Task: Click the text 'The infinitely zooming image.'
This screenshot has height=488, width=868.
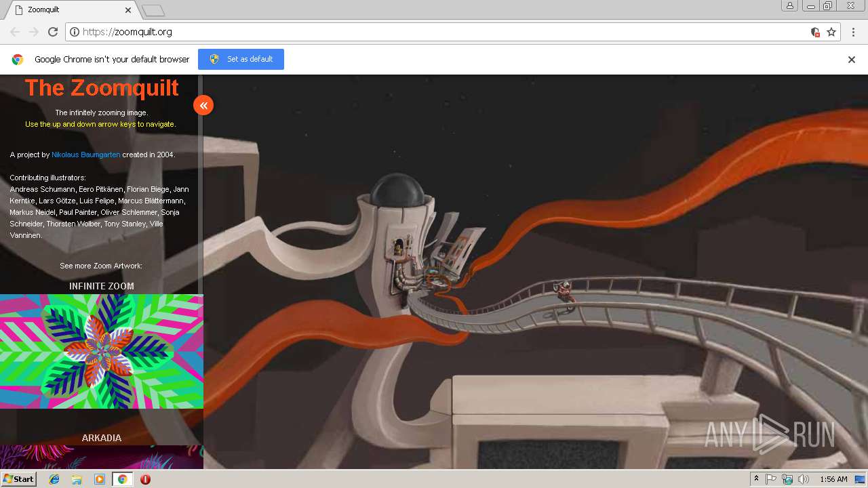Action: [x=102, y=113]
